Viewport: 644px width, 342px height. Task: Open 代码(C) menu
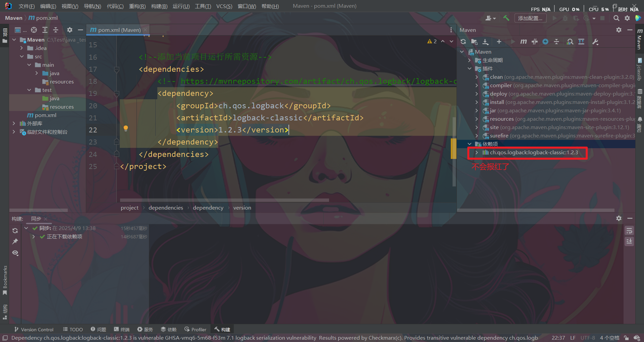point(115,6)
